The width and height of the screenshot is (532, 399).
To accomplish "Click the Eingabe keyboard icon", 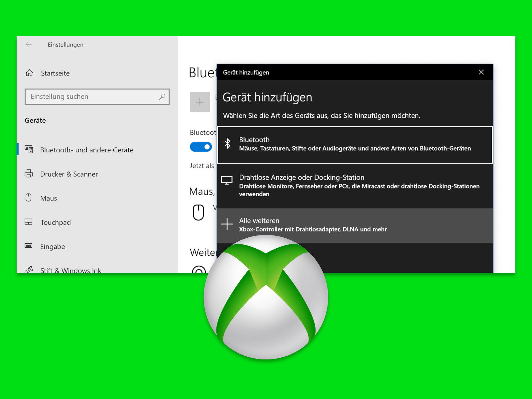I will click(x=29, y=246).
